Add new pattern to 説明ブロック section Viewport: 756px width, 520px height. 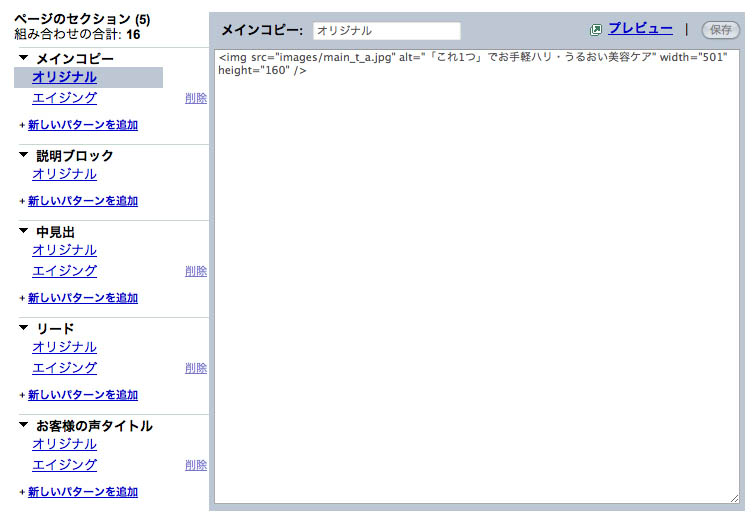82,201
